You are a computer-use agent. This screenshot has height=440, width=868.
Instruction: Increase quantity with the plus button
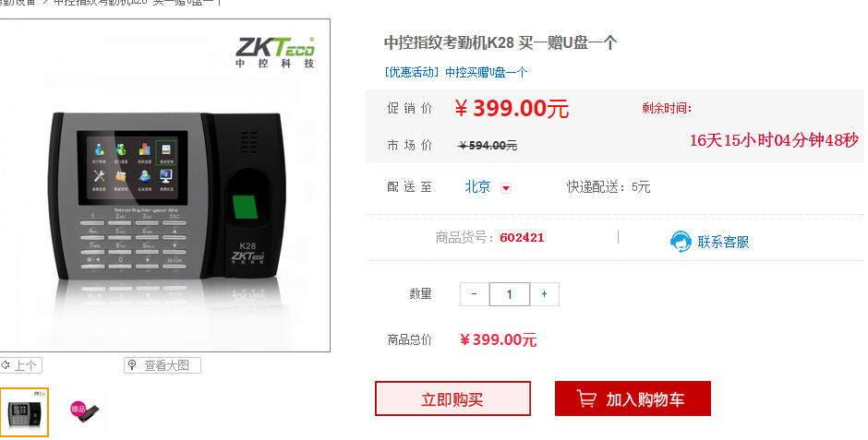(544, 294)
